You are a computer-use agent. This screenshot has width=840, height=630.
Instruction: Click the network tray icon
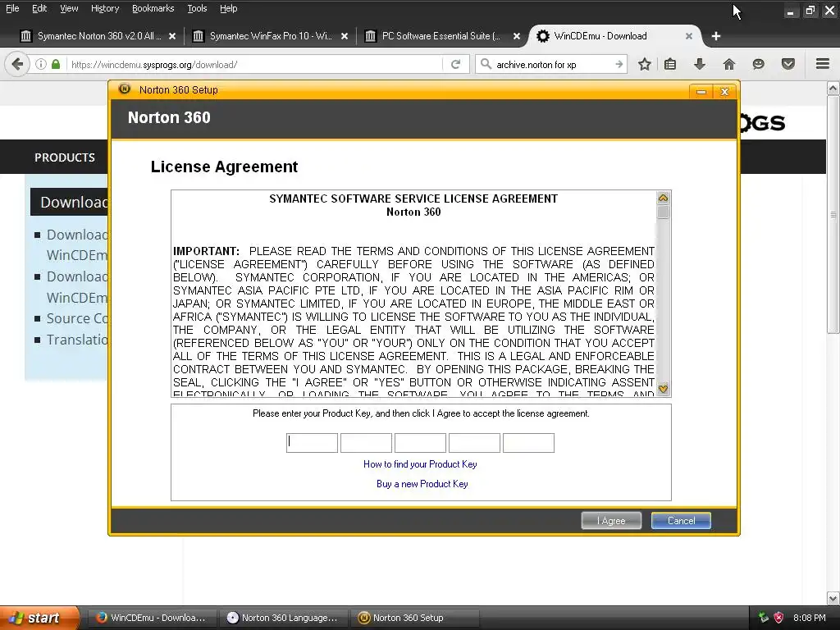pos(764,618)
